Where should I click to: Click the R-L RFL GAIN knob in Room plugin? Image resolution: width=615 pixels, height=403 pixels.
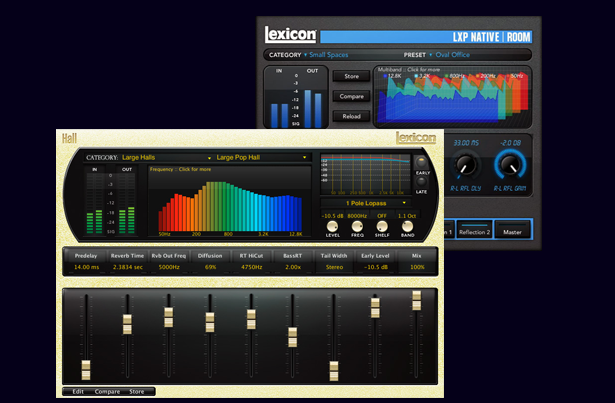pos(510,165)
